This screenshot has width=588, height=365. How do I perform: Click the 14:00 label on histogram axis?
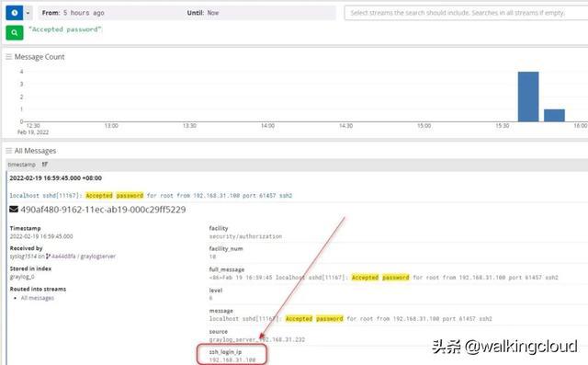click(x=267, y=126)
